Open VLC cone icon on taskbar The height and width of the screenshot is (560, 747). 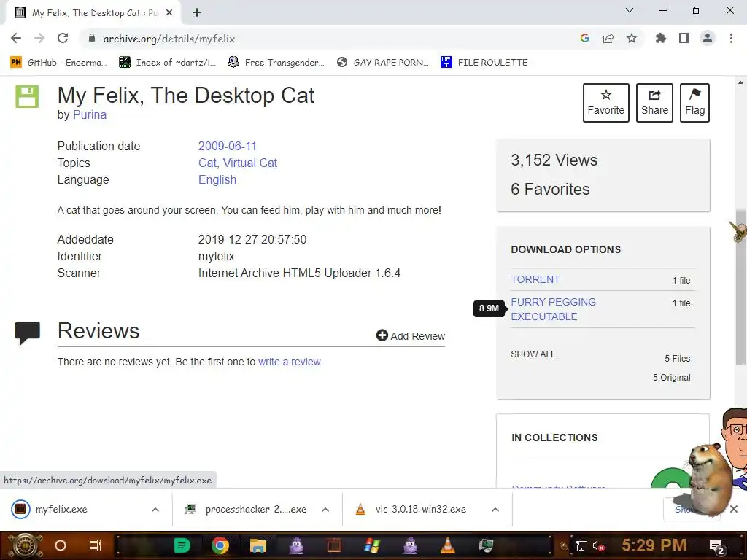(447, 545)
